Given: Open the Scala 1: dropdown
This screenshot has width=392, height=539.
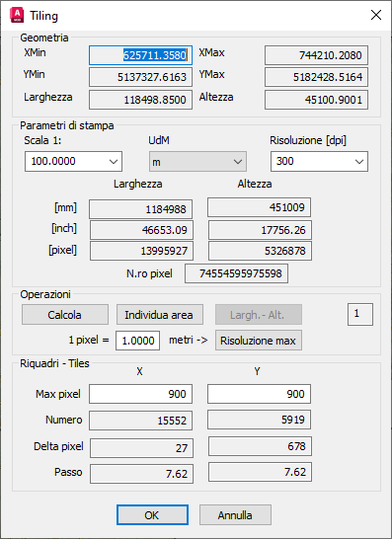Looking at the screenshot, I should pyautogui.click(x=74, y=161).
